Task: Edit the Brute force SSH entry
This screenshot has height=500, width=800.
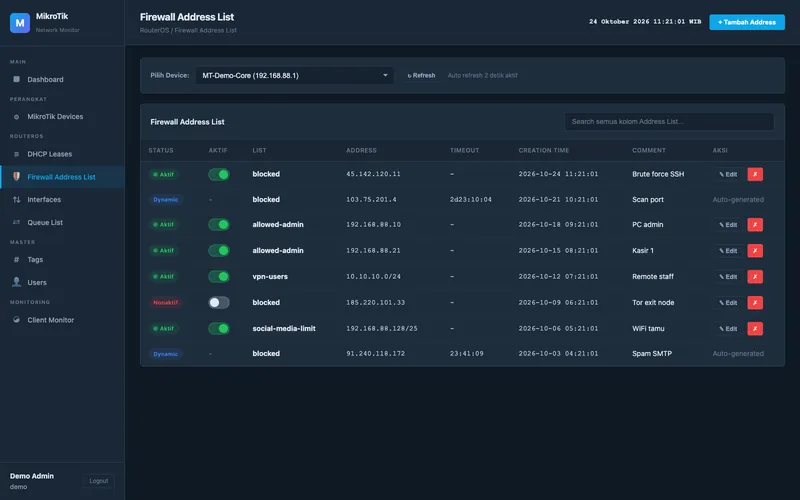Action: 728,174
